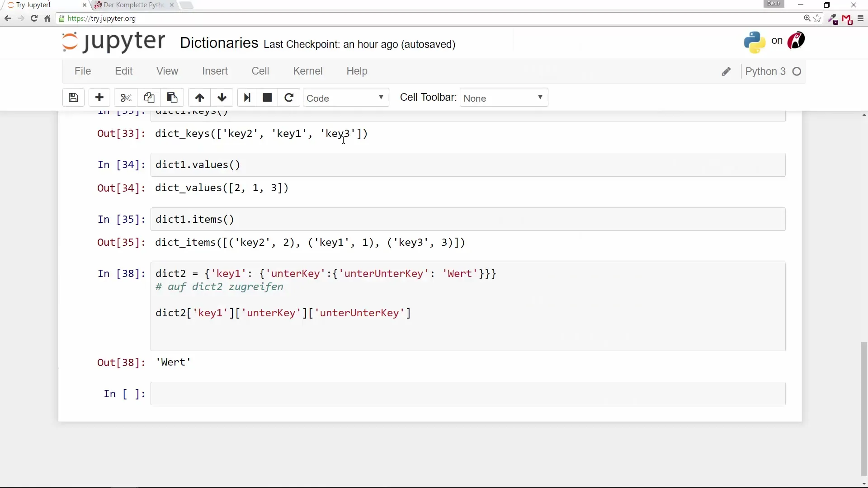The image size is (868, 488).
Task: Open the Cell menu
Action: [x=260, y=71]
